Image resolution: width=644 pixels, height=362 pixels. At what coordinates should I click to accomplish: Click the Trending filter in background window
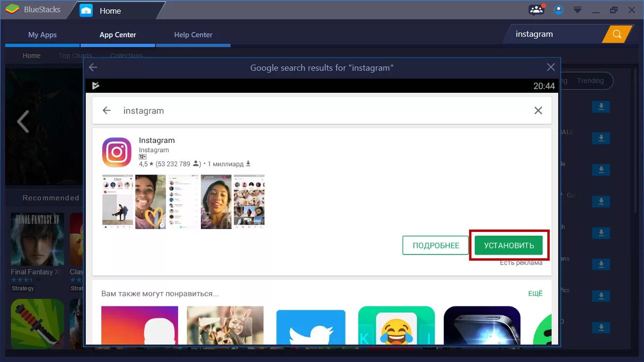(x=590, y=81)
